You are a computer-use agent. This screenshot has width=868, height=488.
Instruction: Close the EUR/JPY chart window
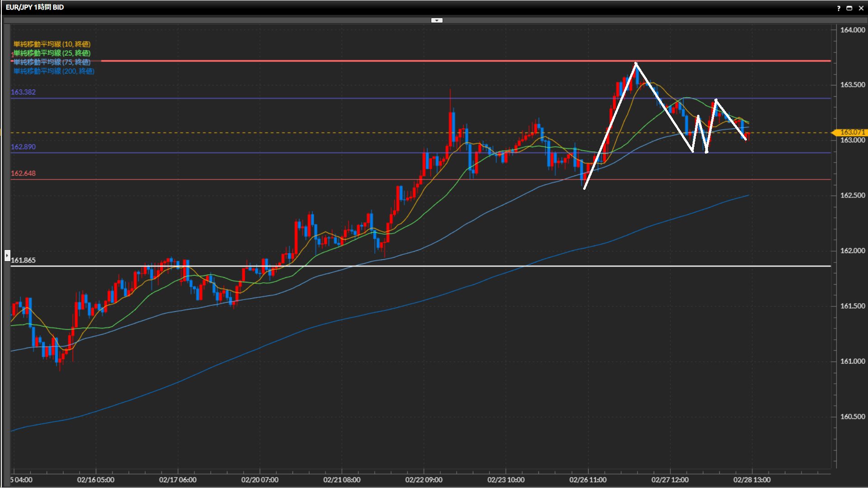[861, 8]
